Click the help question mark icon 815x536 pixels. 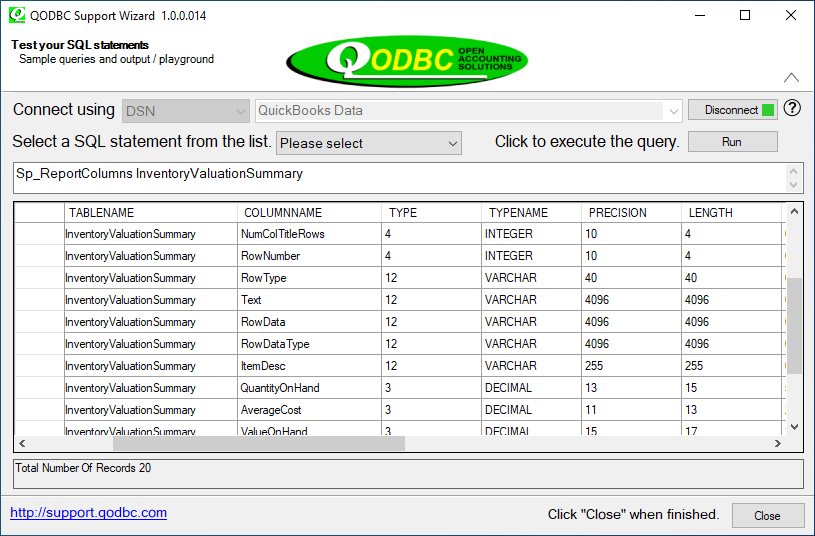point(792,108)
